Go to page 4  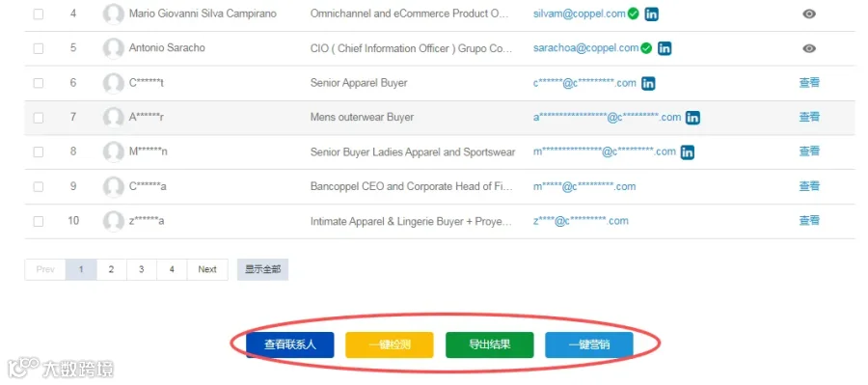[x=172, y=270]
